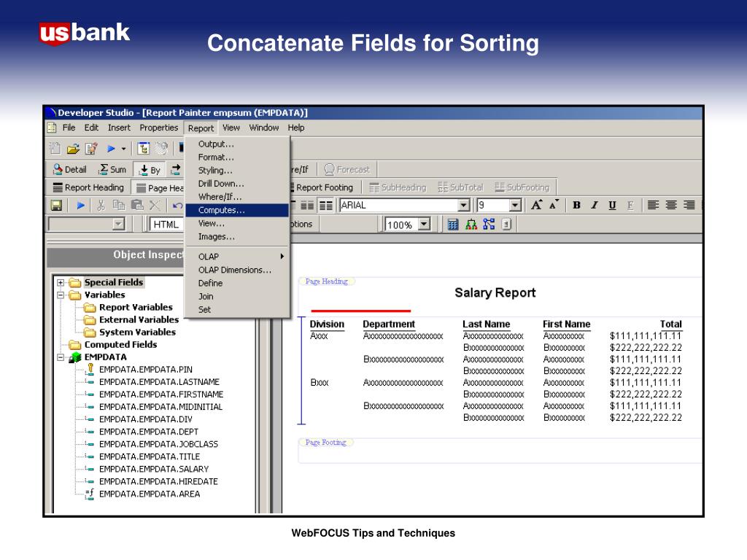Toggle Align center
This screenshot has width=747, height=560.
click(x=671, y=205)
